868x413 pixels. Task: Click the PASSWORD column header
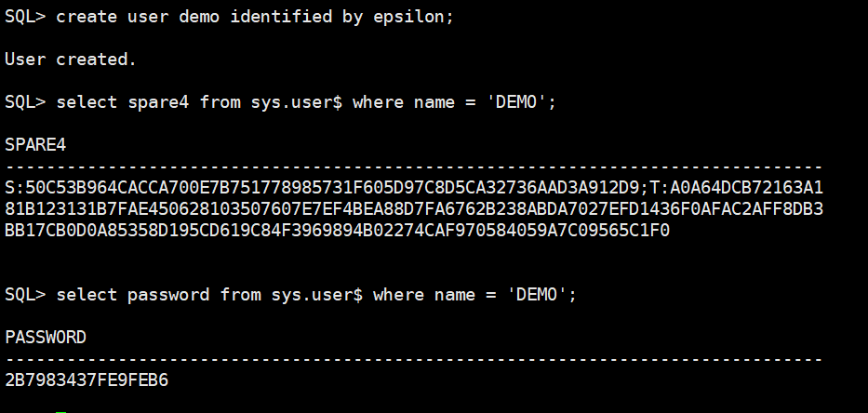[x=45, y=337]
